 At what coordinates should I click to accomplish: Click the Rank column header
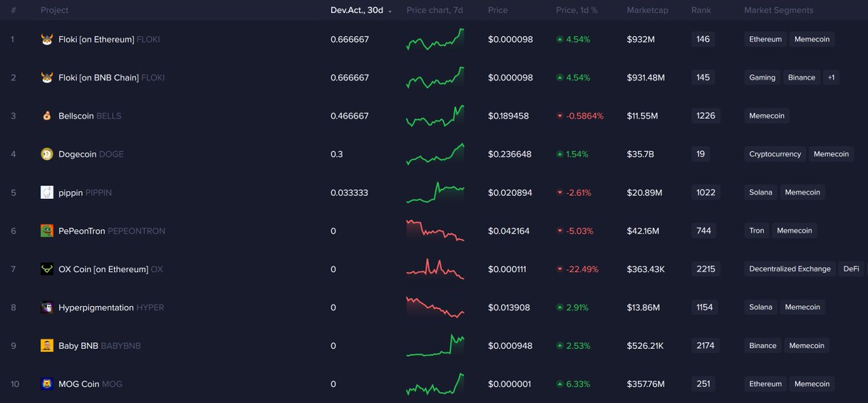click(701, 10)
